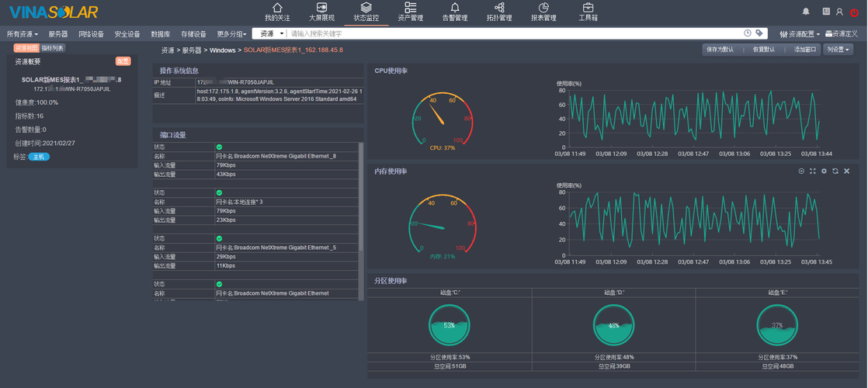Open the 报表管理 report management section
The image size is (868, 388).
click(x=543, y=12)
